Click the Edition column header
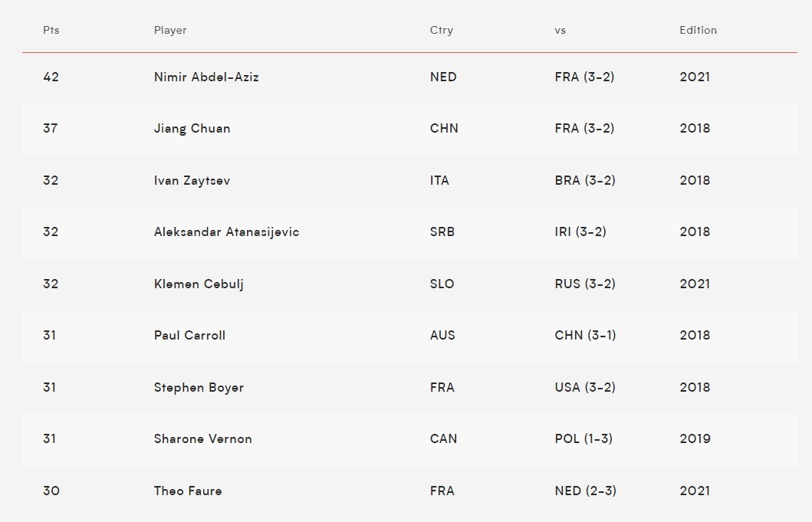The width and height of the screenshot is (812, 522). click(x=698, y=31)
